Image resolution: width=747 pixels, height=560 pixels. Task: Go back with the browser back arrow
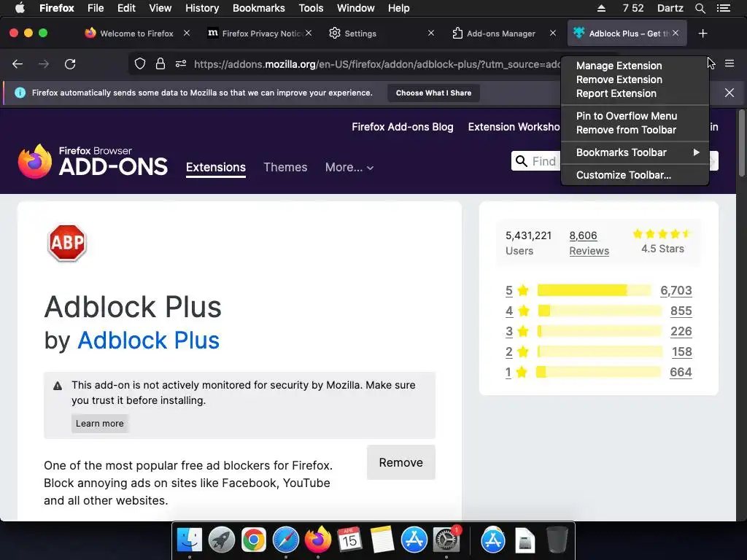18,64
